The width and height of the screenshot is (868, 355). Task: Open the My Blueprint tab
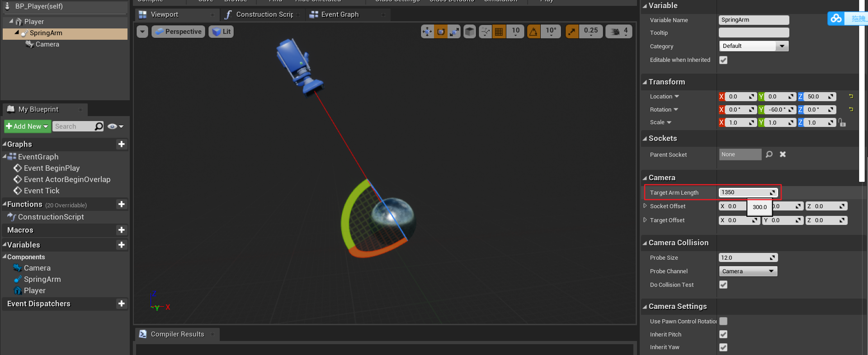45,109
